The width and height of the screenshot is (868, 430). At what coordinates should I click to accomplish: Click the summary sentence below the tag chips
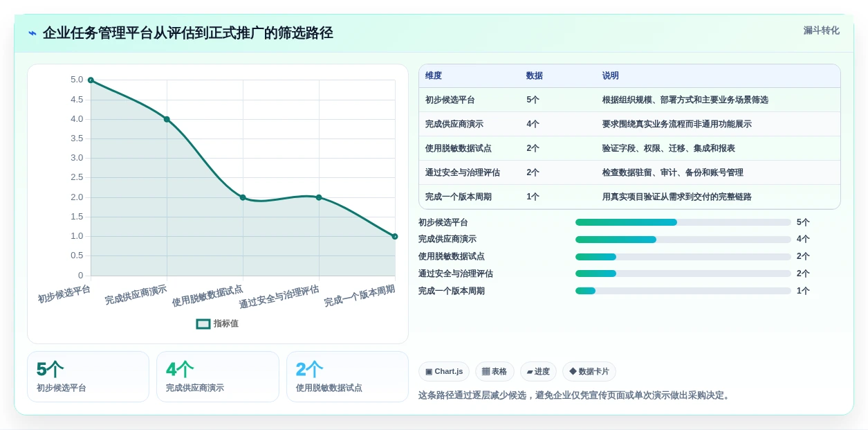click(575, 395)
